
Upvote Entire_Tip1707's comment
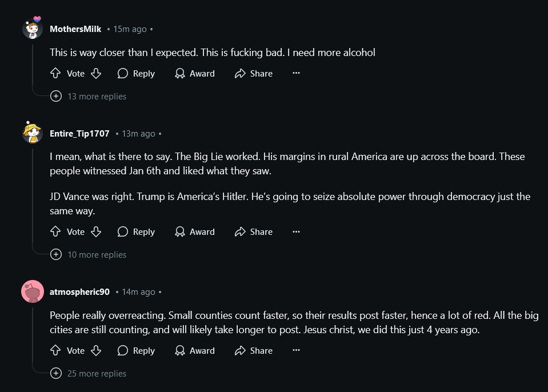[x=55, y=231]
